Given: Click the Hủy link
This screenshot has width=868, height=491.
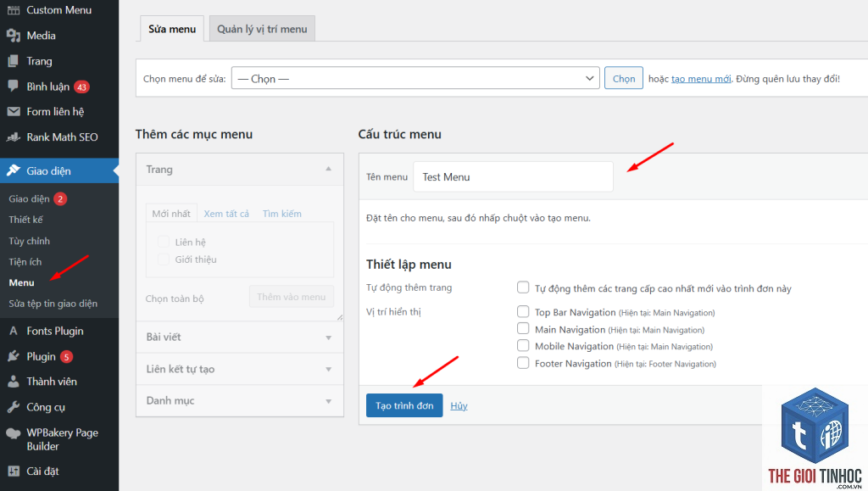Looking at the screenshot, I should (x=459, y=405).
